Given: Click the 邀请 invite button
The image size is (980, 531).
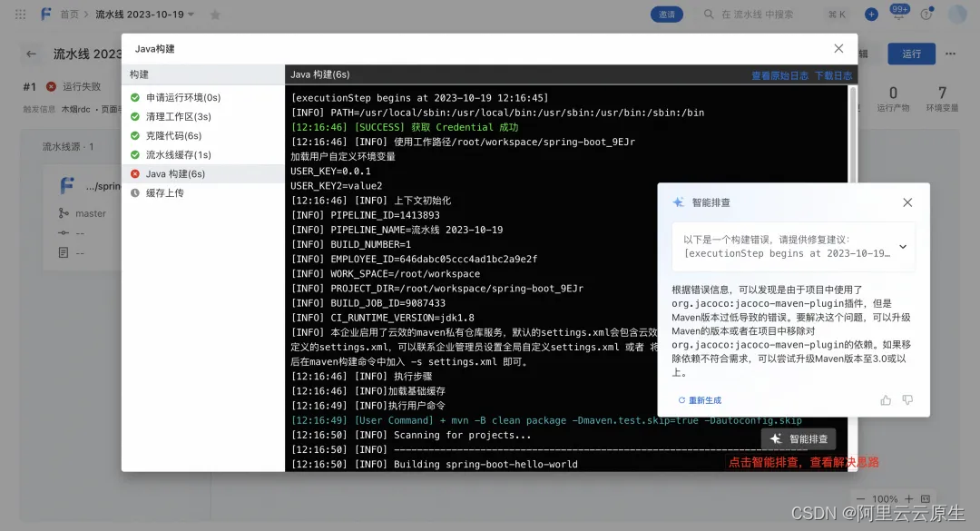Looking at the screenshot, I should coord(667,15).
